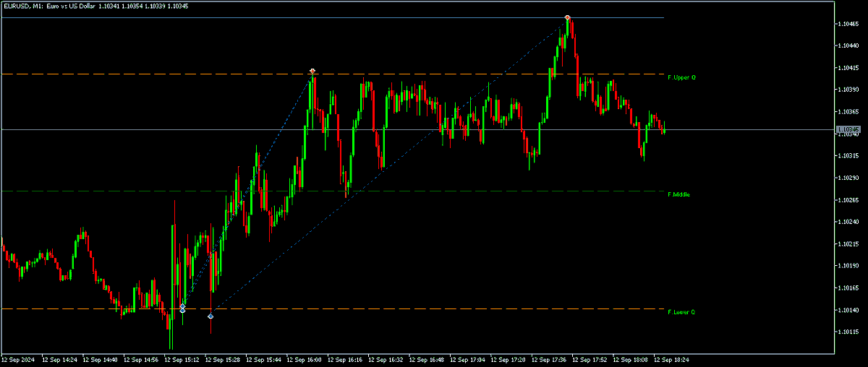Viewport: 868px width, 367px height.
Task: Click price axis value 1.10215
Action: coord(848,244)
